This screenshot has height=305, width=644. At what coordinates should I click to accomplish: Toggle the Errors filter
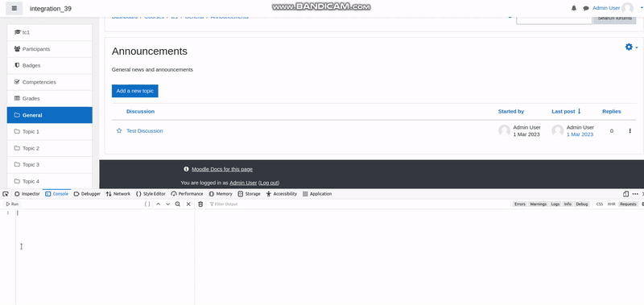click(x=520, y=204)
